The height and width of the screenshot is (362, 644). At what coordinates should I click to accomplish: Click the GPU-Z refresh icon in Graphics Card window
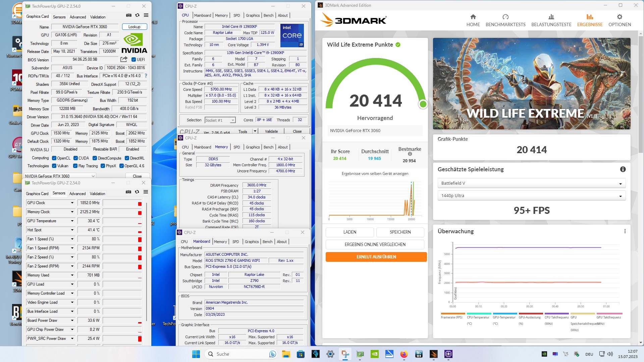point(137,15)
